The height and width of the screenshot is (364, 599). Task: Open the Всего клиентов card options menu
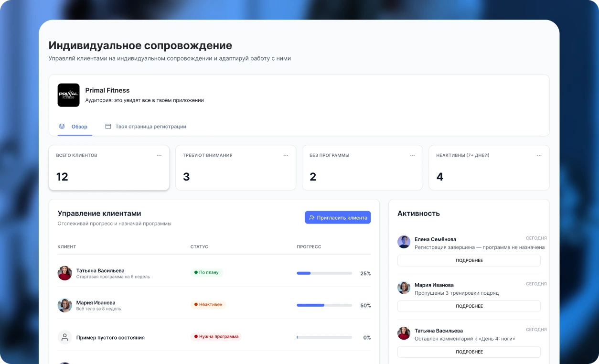pyautogui.click(x=159, y=155)
